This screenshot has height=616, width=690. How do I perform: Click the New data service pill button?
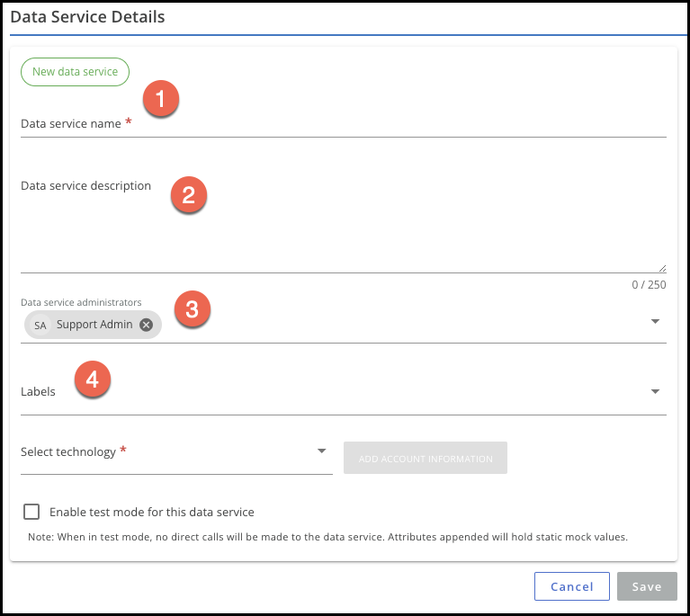(75, 72)
